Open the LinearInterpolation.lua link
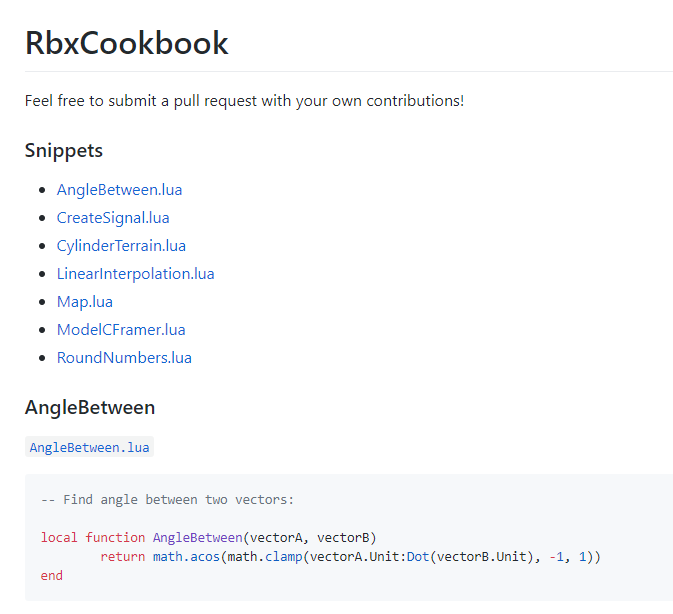673x614 pixels. click(x=135, y=274)
